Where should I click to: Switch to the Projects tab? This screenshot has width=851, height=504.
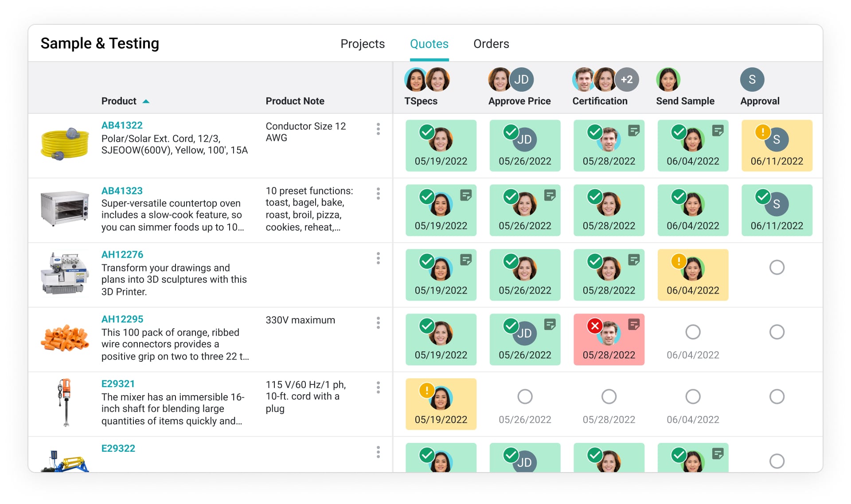tap(362, 44)
